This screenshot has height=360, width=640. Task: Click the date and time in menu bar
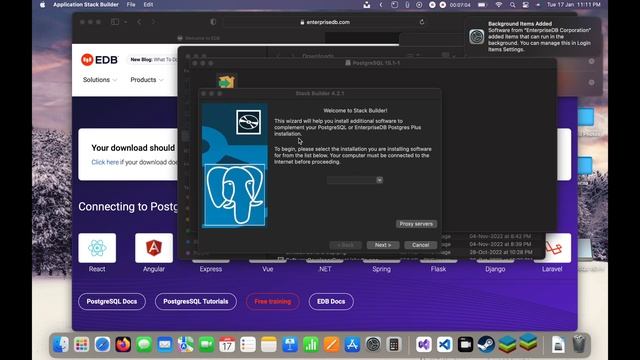click(x=573, y=5)
